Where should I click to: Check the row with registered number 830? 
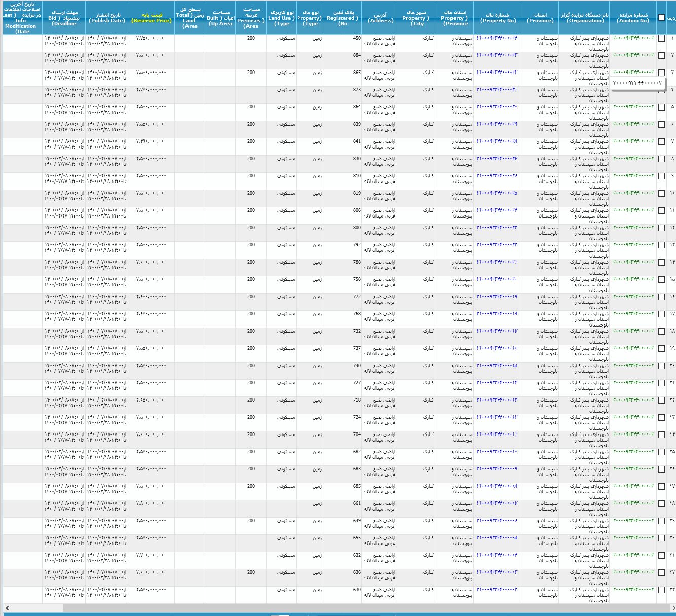point(661,159)
